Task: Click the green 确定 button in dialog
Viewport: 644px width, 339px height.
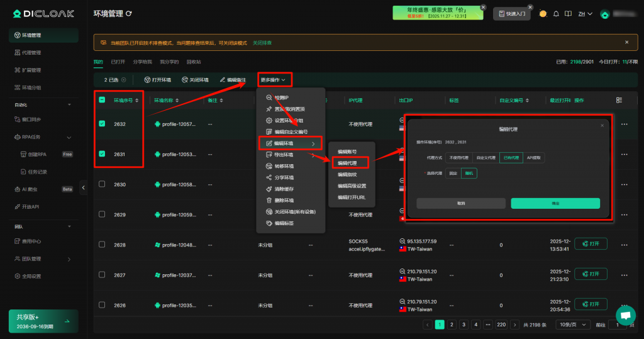Action: click(x=555, y=204)
